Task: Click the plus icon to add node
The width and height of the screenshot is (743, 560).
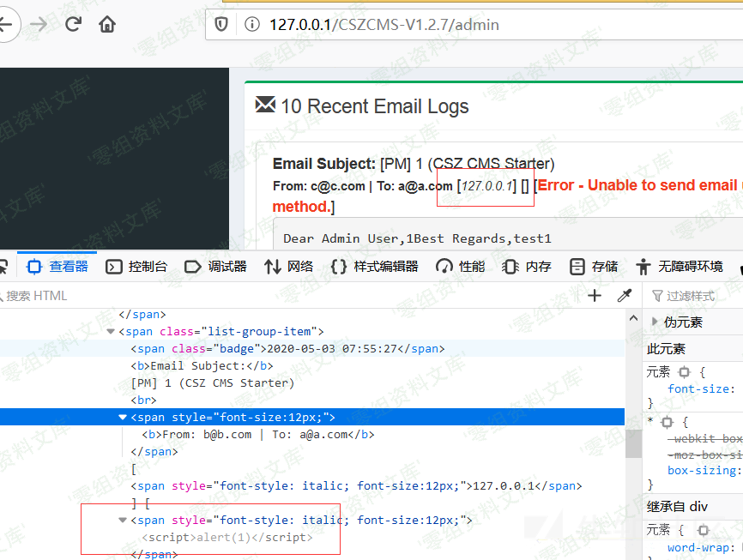Action: coord(595,296)
